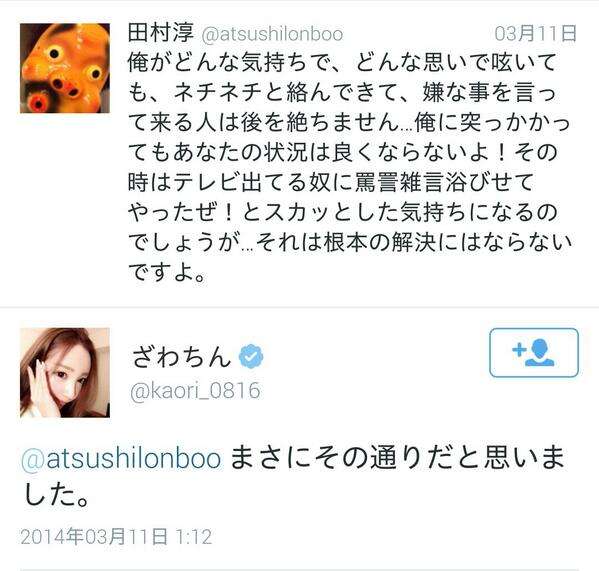This screenshot has width=599, height=571.
Task: Open 田村淳's orange goldfish profile picture
Action: point(65,68)
